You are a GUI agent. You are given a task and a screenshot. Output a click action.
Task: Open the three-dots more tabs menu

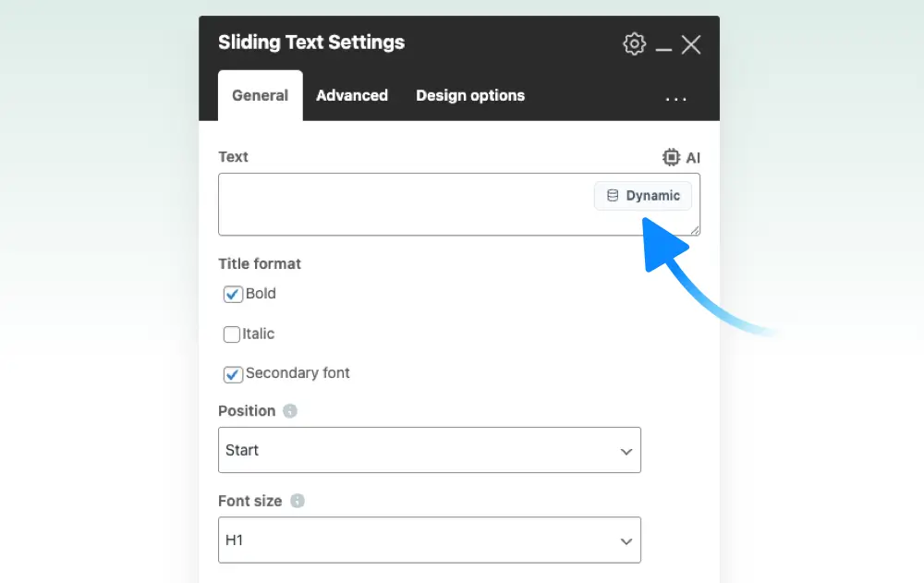click(x=676, y=99)
